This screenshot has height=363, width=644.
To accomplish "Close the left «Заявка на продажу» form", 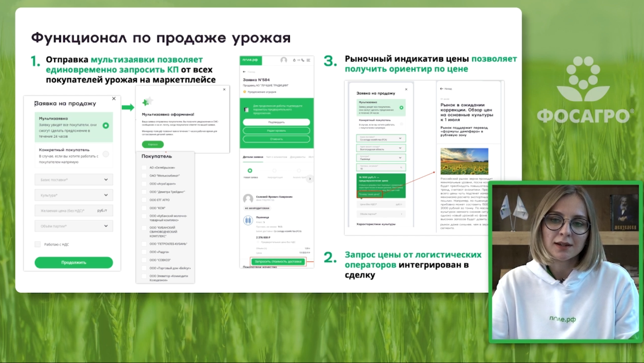I will [x=114, y=99].
